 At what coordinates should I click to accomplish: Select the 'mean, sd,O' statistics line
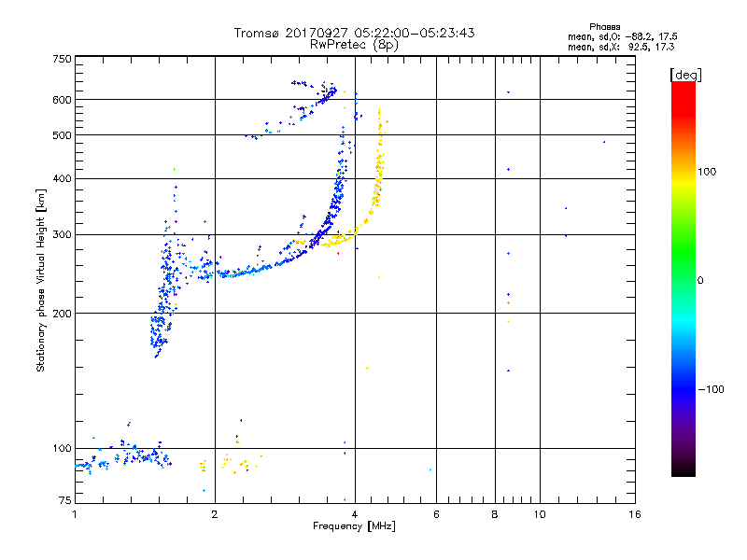[x=622, y=36]
